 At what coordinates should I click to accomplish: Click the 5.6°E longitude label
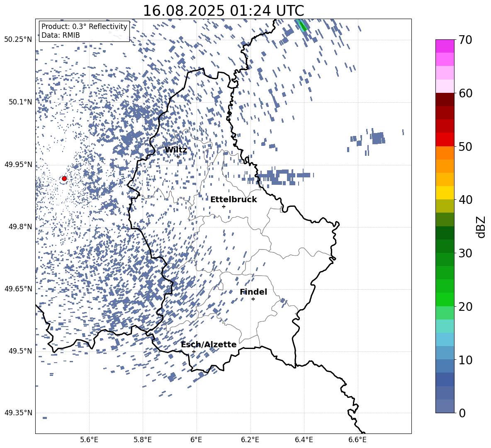(89, 440)
